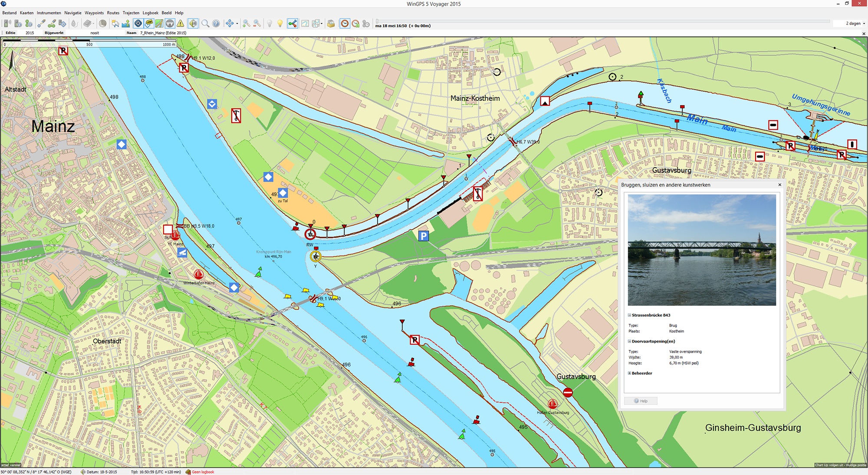Toggle the bridge objects display button

170,23
